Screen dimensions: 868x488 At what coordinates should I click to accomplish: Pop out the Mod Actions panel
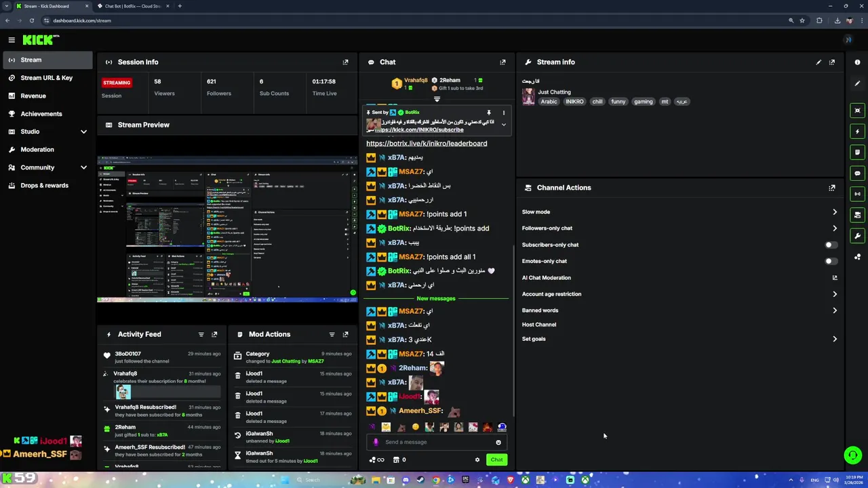[345, 334]
